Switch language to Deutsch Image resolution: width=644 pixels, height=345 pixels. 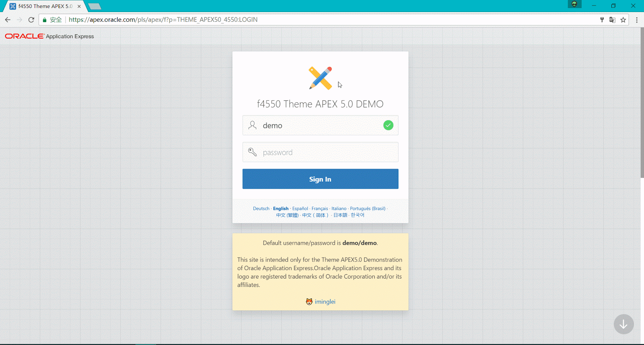tap(261, 209)
